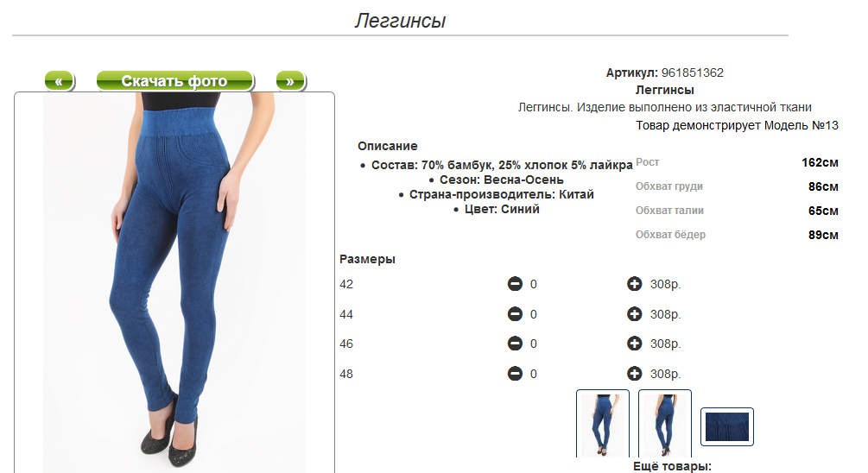This screenshot has height=473, width=868.
Task: Open the second back-view leggings thumbnail
Action: [x=665, y=424]
